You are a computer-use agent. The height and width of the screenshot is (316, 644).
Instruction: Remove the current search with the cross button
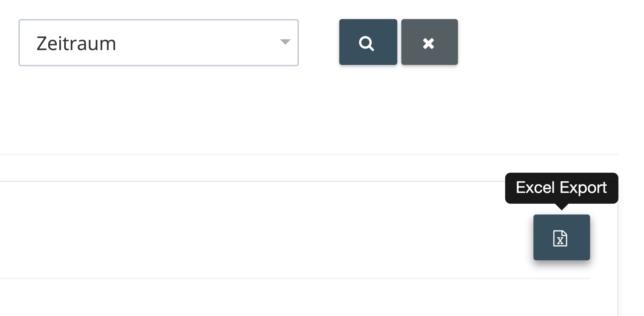click(429, 42)
